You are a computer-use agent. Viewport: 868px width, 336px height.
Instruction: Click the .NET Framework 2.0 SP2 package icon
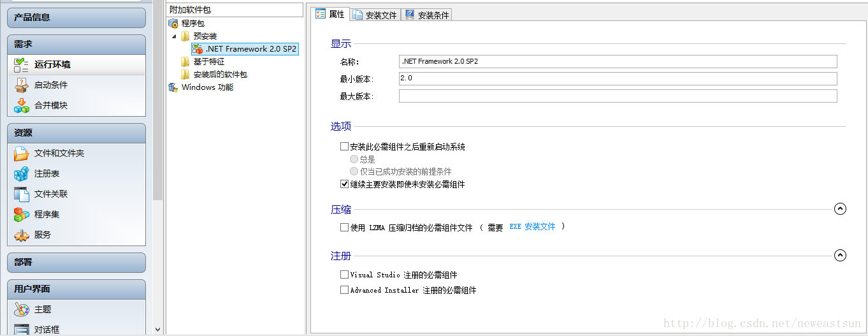pos(198,48)
